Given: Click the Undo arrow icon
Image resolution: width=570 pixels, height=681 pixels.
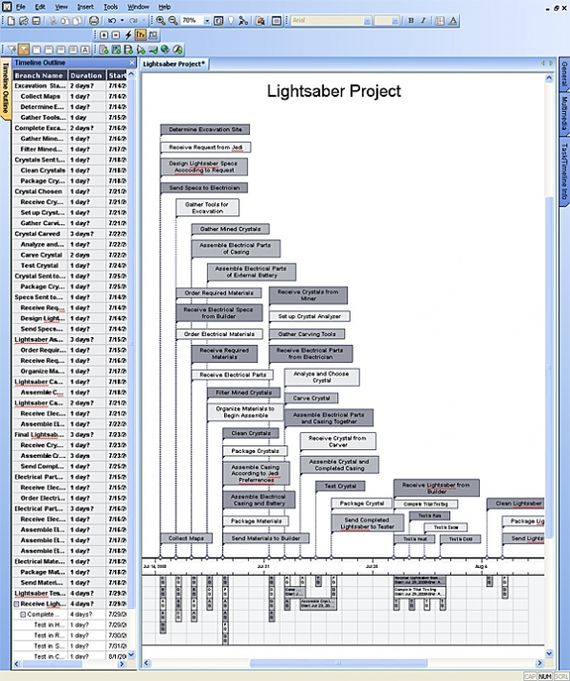Looking at the screenshot, I should [x=112, y=20].
